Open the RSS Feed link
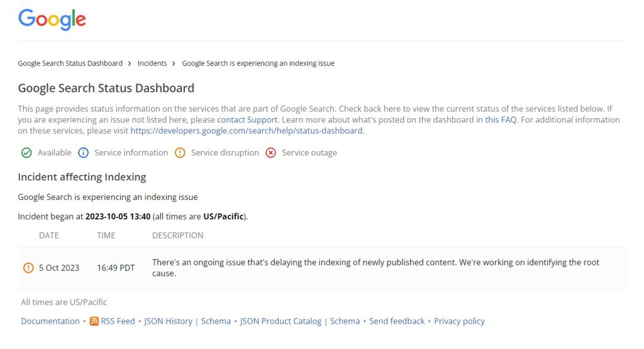Screen dimensions: 644x349 pos(118,321)
